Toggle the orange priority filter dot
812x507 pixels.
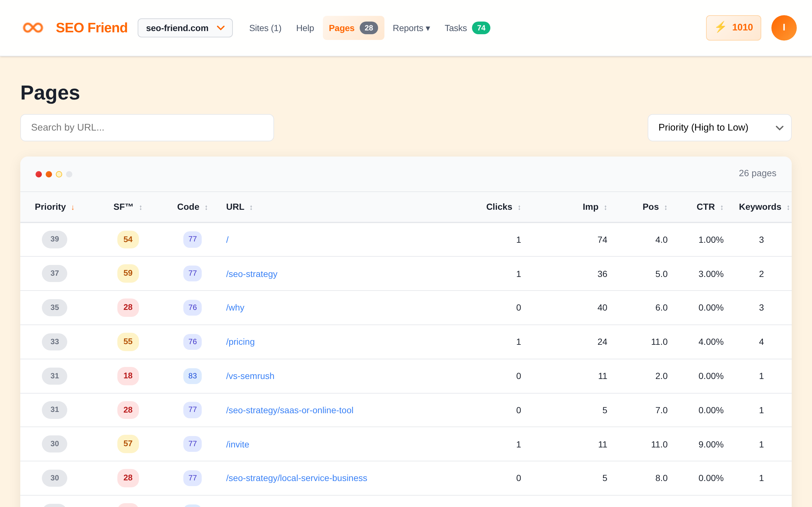point(49,174)
